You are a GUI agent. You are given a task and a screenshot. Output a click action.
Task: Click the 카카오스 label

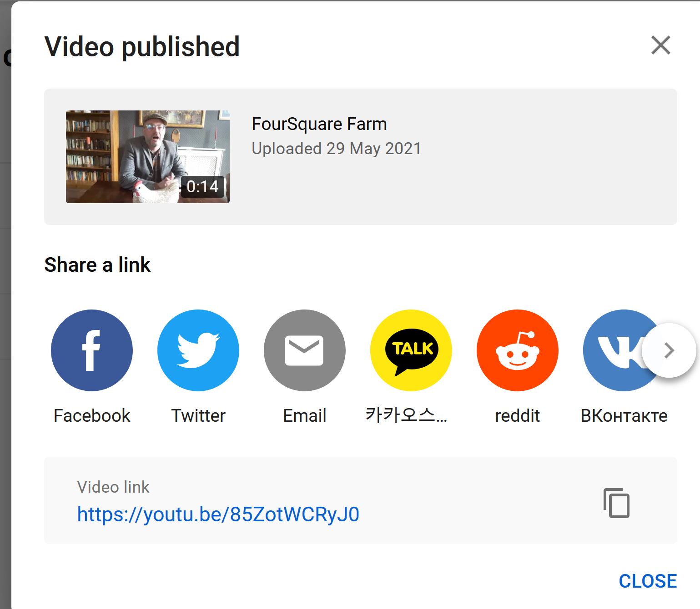[x=407, y=415]
